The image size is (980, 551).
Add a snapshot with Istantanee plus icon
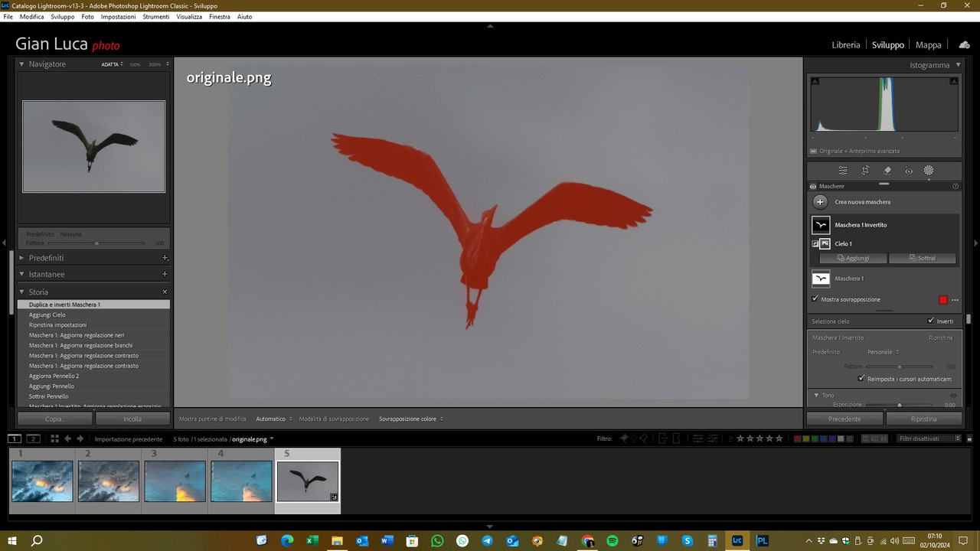(165, 274)
